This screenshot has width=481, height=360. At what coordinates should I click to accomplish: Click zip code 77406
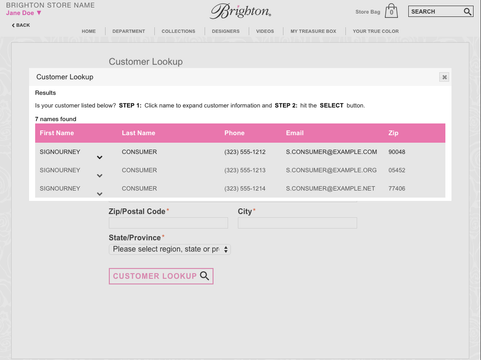tap(397, 189)
